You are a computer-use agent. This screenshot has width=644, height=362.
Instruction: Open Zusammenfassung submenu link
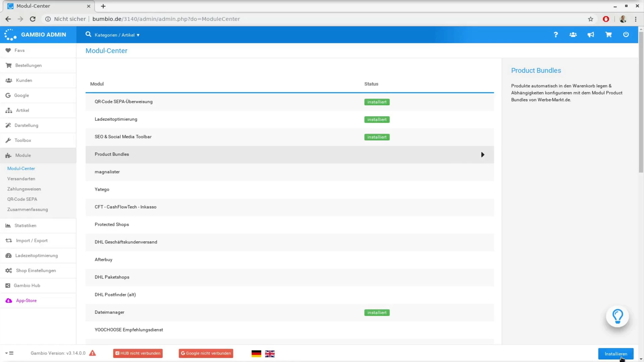coord(28,209)
